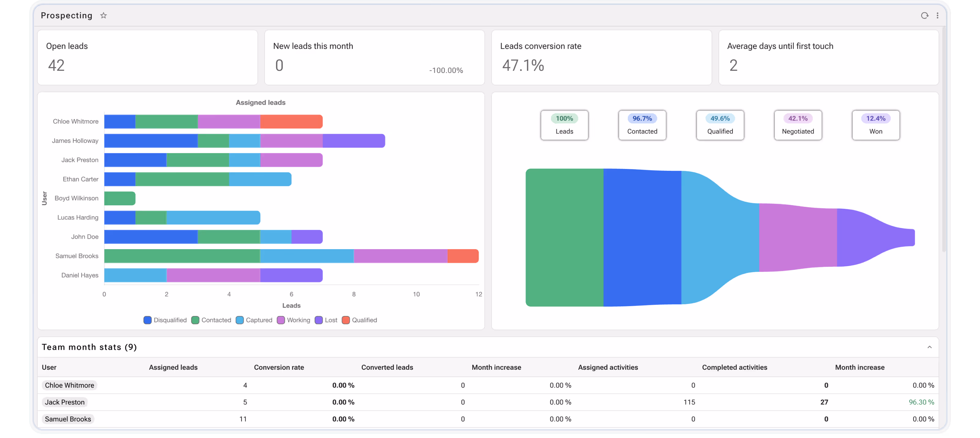Click the 49.6% Qualified stage badge
Image resolution: width=980 pixels, height=438 pixels.
coord(720,125)
